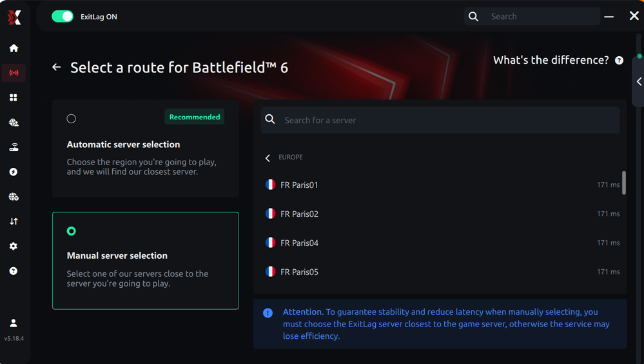This screenshot has width=644, height=364.
Task: Open the help question mark sidebar icon
Action: click(14, 271)
